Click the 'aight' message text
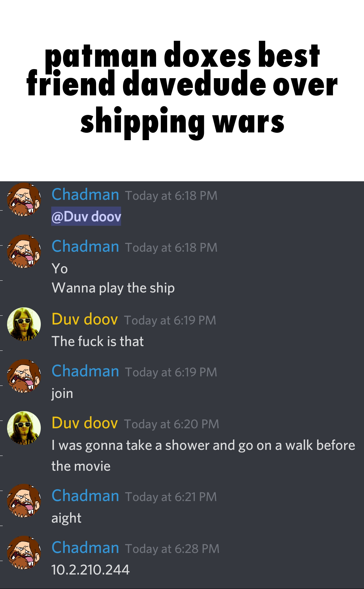The width and height of the screenshot is (364, 589). [x=66, y=518]
